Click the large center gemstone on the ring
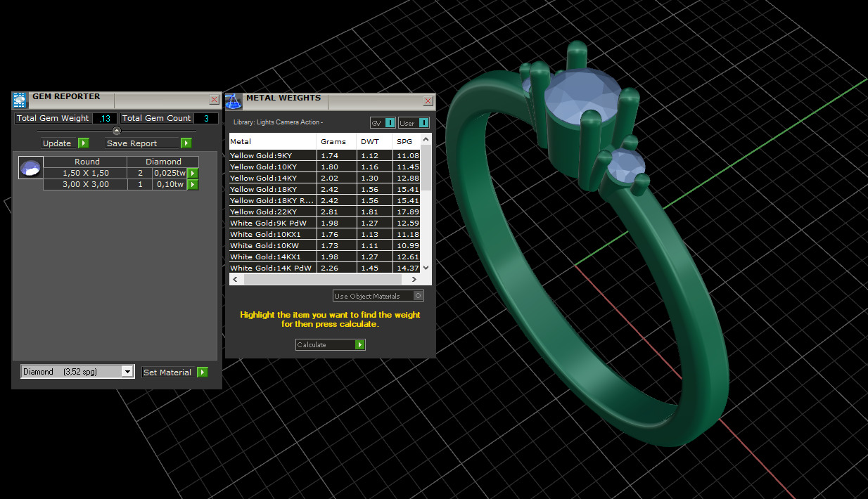868x499 pixels. pos(582,96)
